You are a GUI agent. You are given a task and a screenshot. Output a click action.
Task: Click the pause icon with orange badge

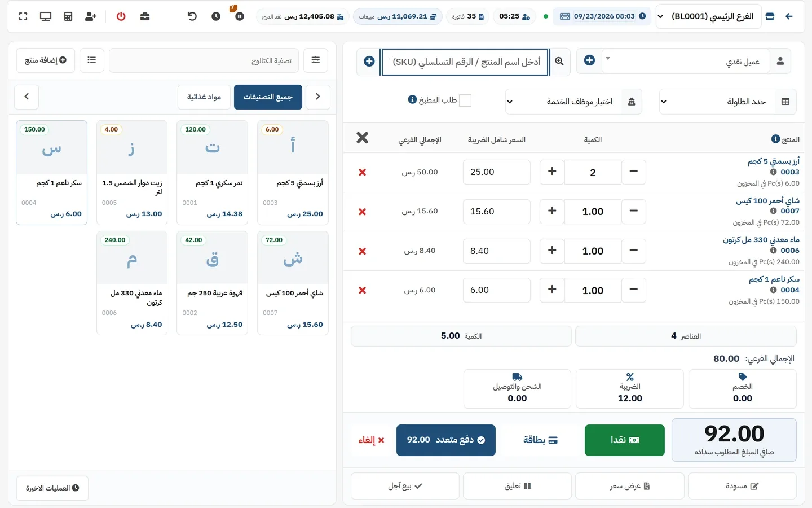(x=240, y=16)
